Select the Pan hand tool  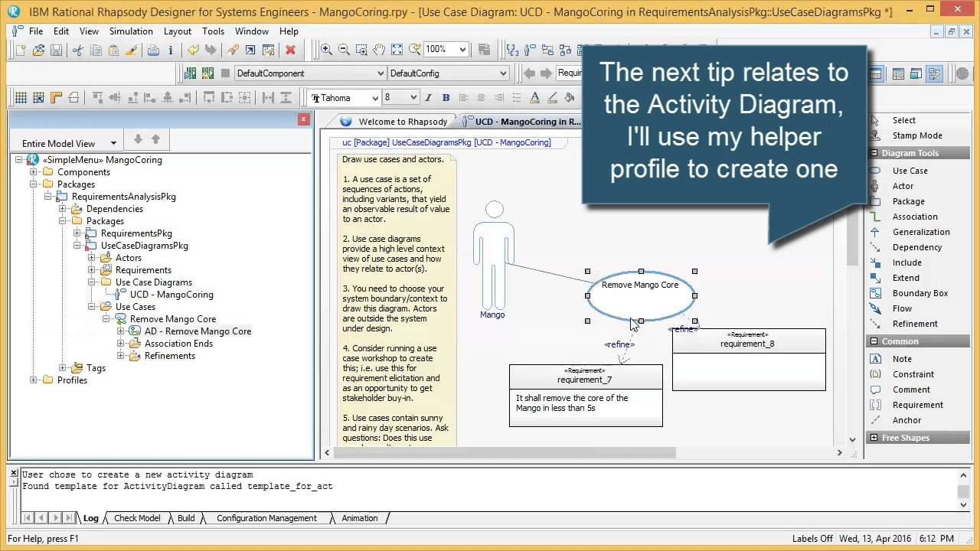pyautogui.click(x=379, y=50)
